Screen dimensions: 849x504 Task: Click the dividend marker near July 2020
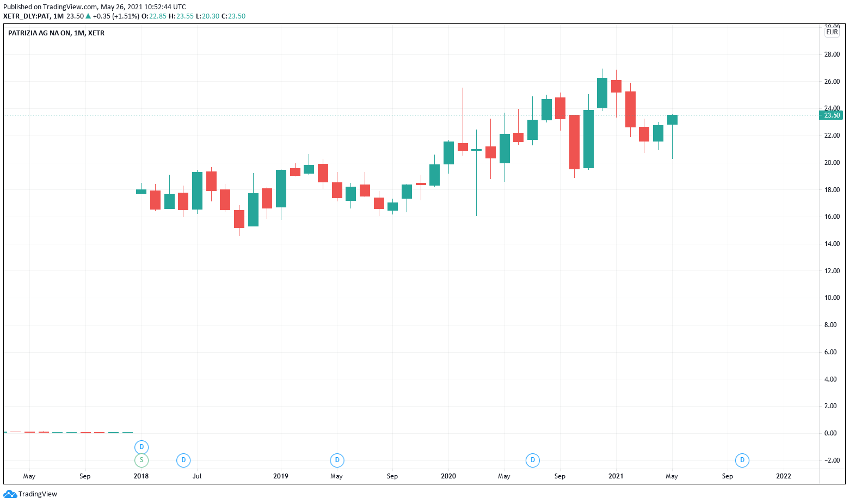click(x=532, y=460)
